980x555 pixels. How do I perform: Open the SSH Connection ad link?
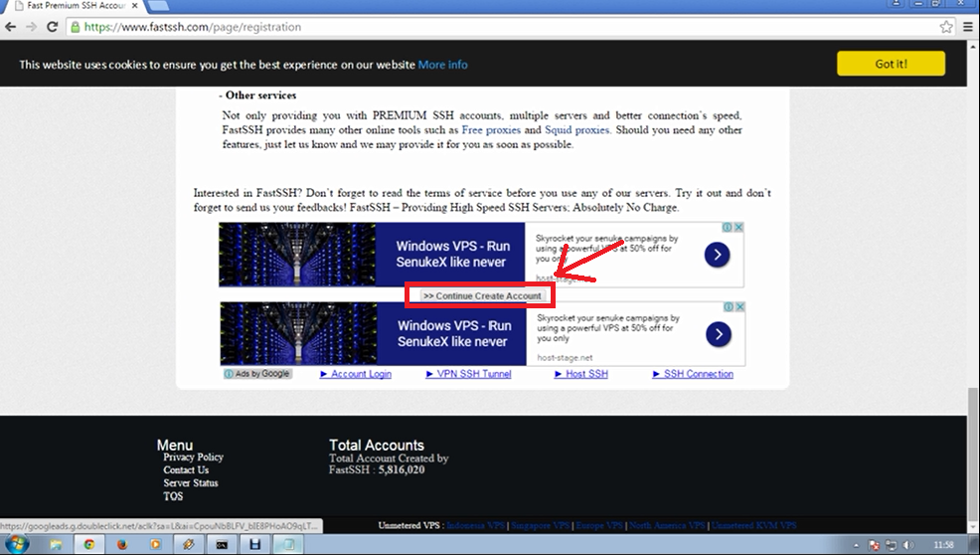[693, 374]
